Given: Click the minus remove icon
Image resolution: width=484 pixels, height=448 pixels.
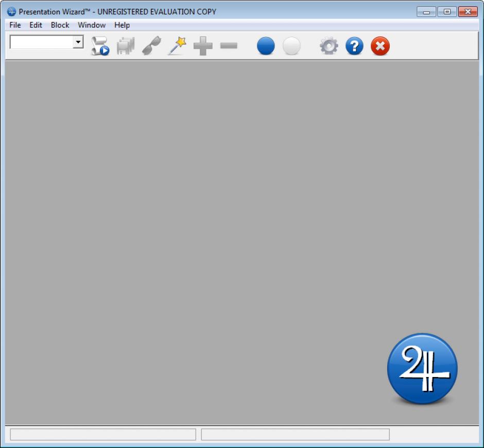Looking at the screenshot, I should (x=229, y=46).
